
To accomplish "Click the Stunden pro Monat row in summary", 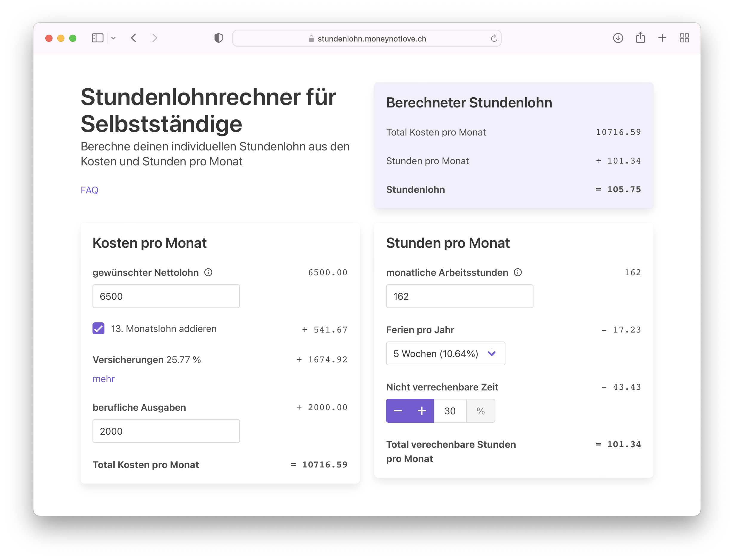I will pos(514,161).
